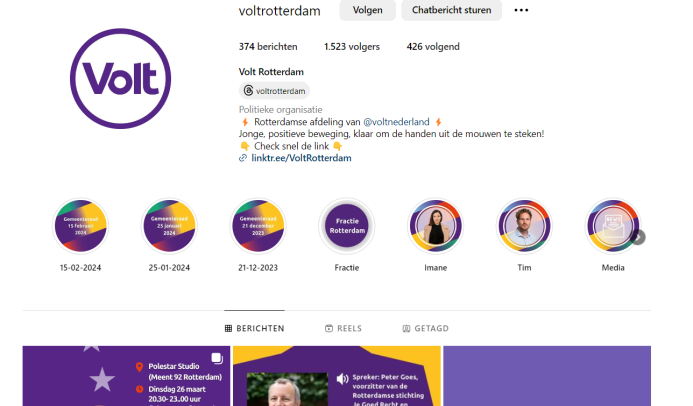Select the Berichten tab

pos(255,328)
